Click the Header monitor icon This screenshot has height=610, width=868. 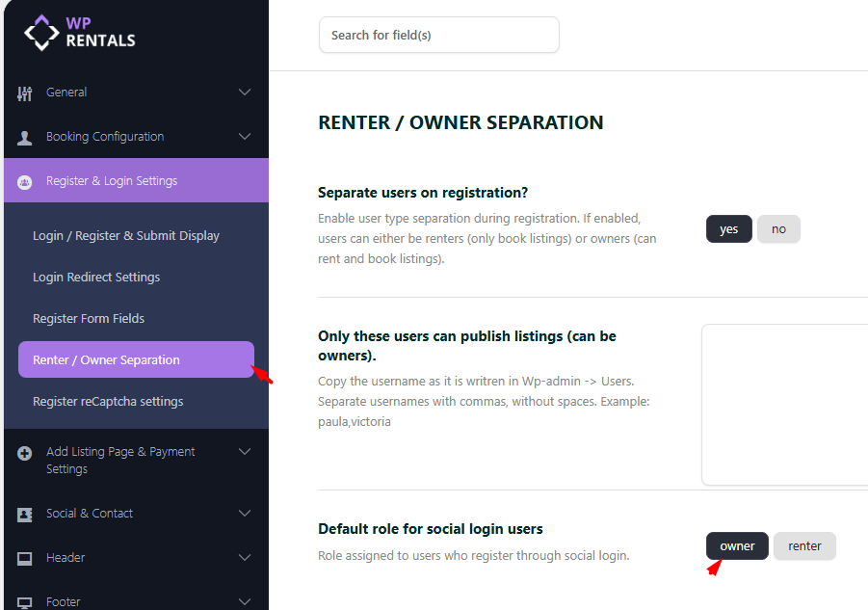(x=25, y=558)
